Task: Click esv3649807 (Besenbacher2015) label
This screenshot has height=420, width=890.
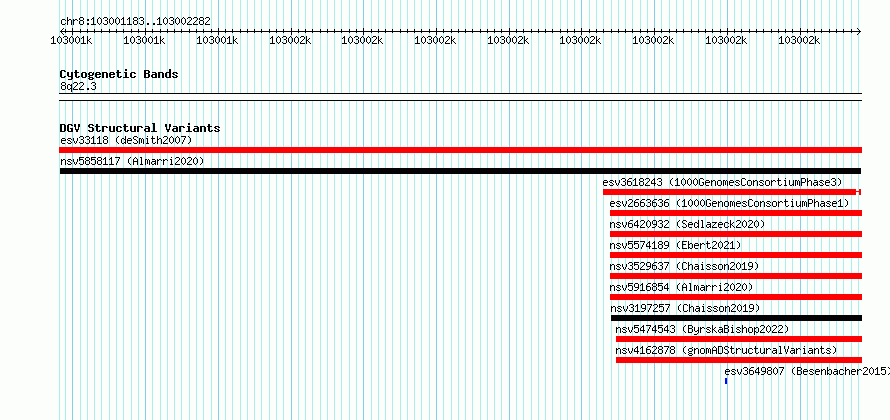Action: pos(807,371)
